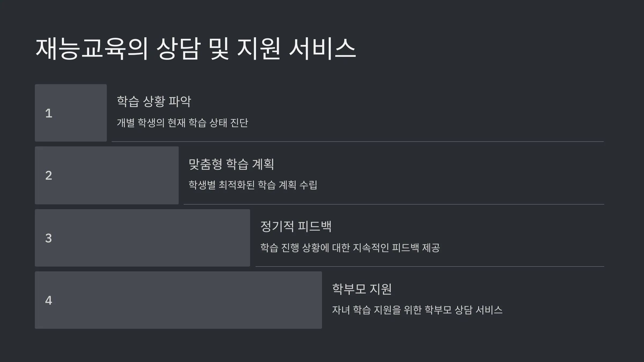Click the divider line below 학습 계획 수립
Screen dimensions: 644x362
click(x=394, y=204)
